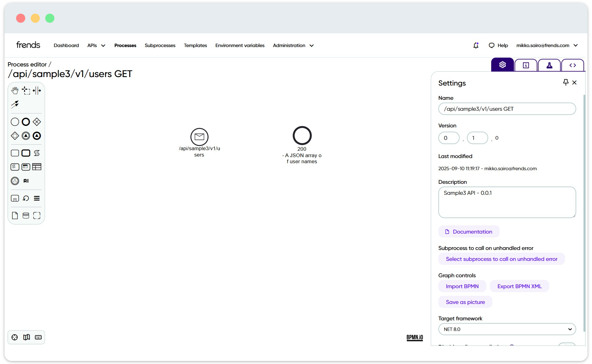Open the notifications bell
The width and height of the screenshot is (592, 364).
(476, 45)
